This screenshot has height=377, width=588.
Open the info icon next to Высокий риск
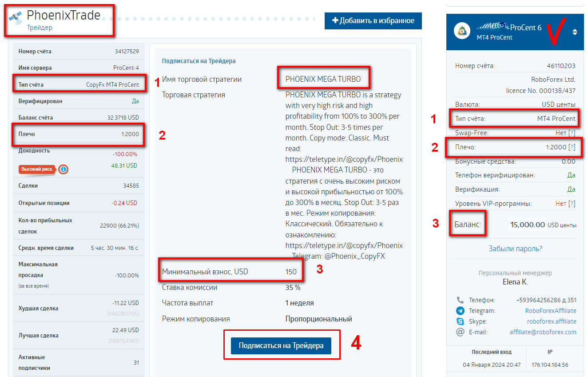(64, 169)
